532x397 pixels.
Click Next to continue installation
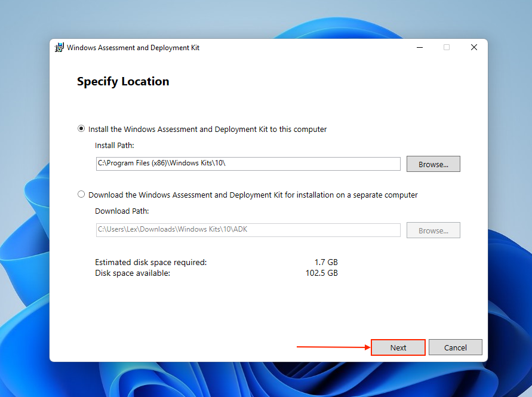point(398,347)
